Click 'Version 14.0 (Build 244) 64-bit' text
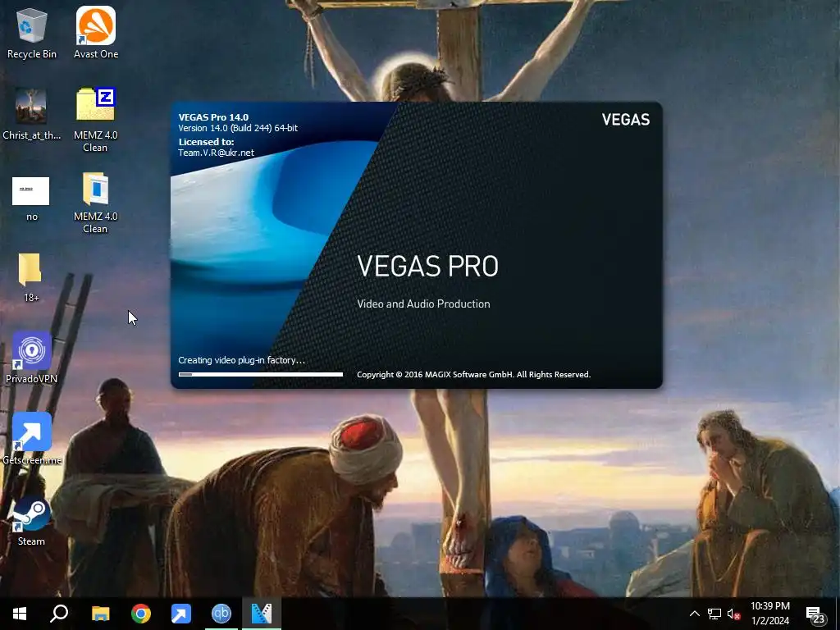This screenshot has width=840, height=630. coord(238,128)
